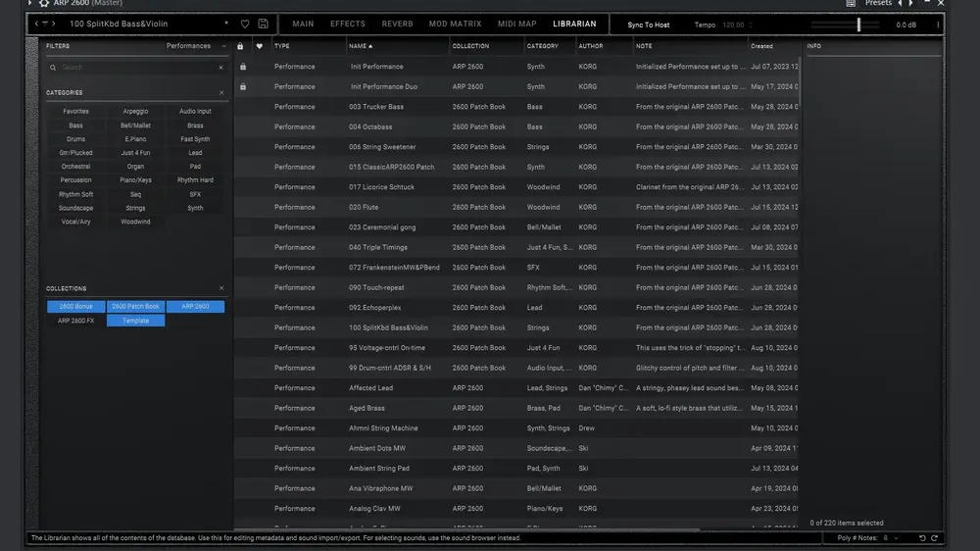Filter by the Woodwind category button

(135, 222)
